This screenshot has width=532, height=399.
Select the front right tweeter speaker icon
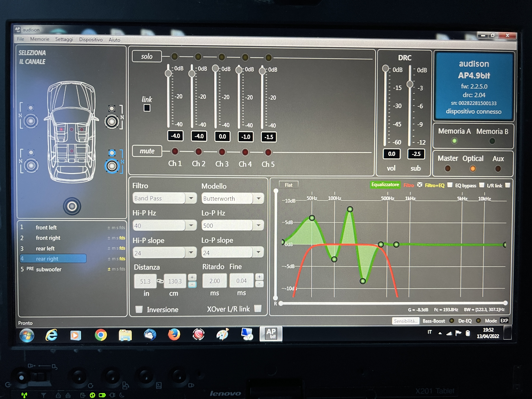112,108
